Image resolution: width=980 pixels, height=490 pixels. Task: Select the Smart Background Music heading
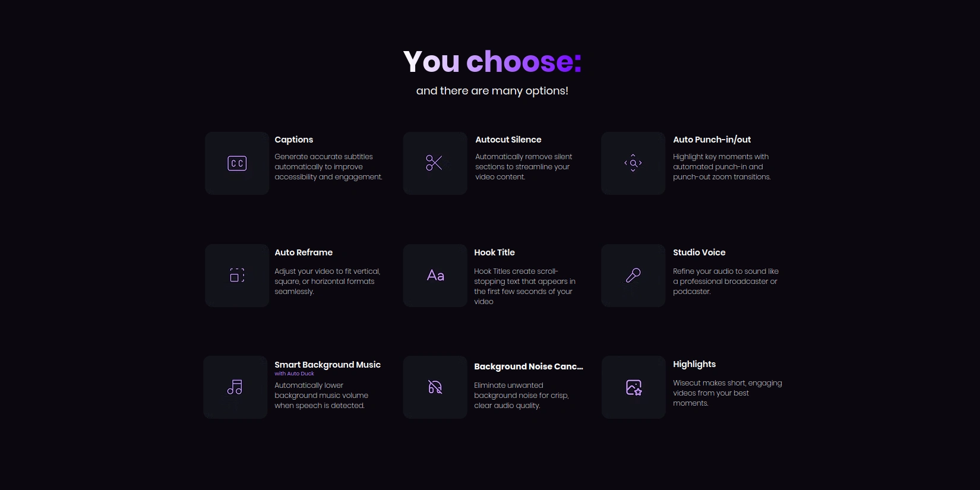click(327, 365)
